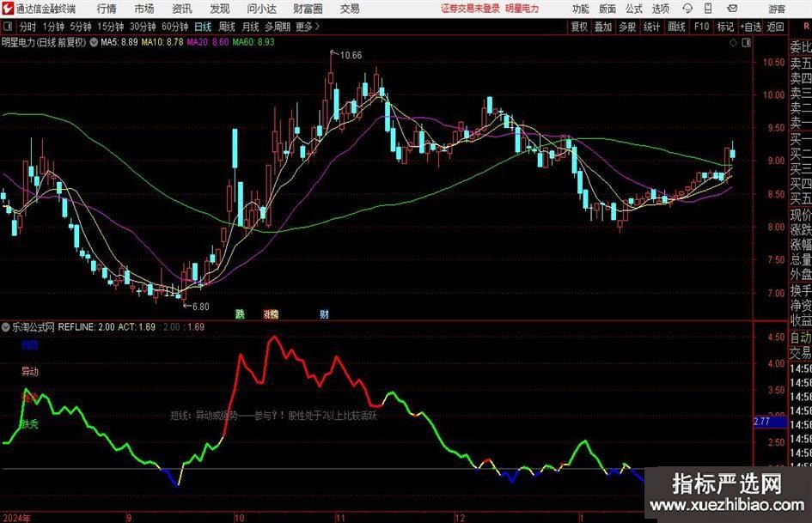
Task: Click the 复权 toolbar button
Action: tap(579, 27)
